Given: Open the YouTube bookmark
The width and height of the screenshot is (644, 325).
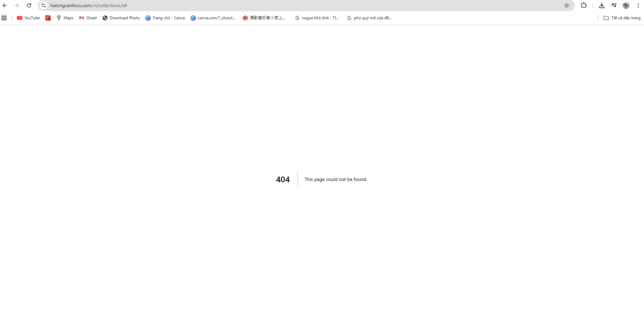Looking at the screenshot, I should click(x=28, y=18).
